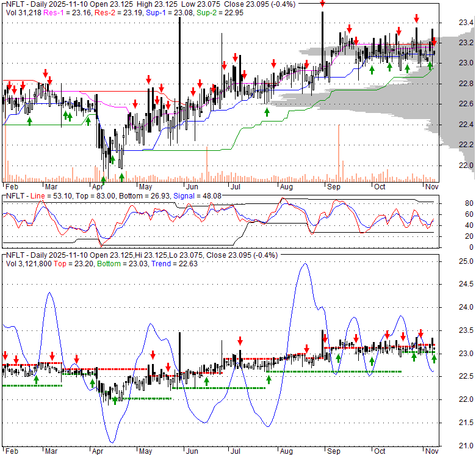Screen dimensions: 476x455
Task: Click the rightmost green up arrow in bottom chart
Action: 434,359
